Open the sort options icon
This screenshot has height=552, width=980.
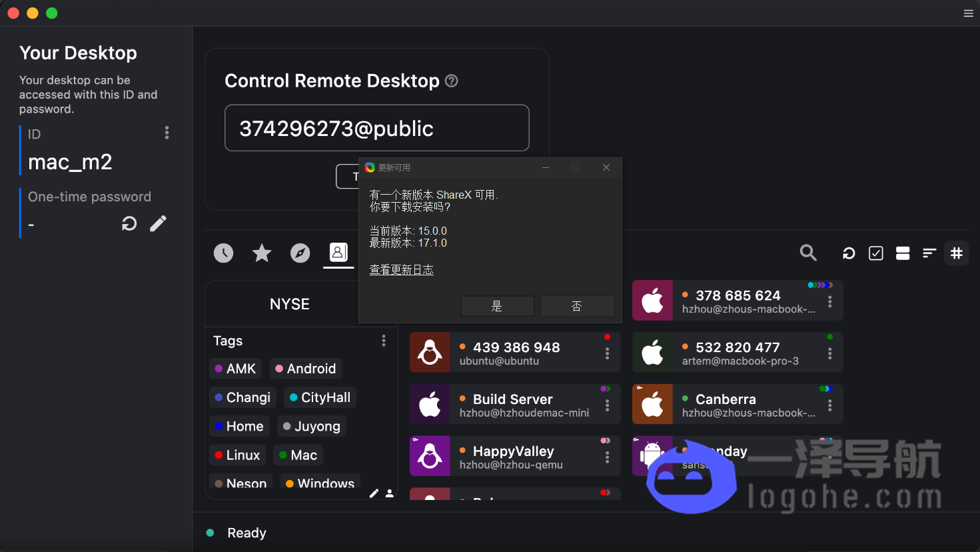tap(929, 253)
